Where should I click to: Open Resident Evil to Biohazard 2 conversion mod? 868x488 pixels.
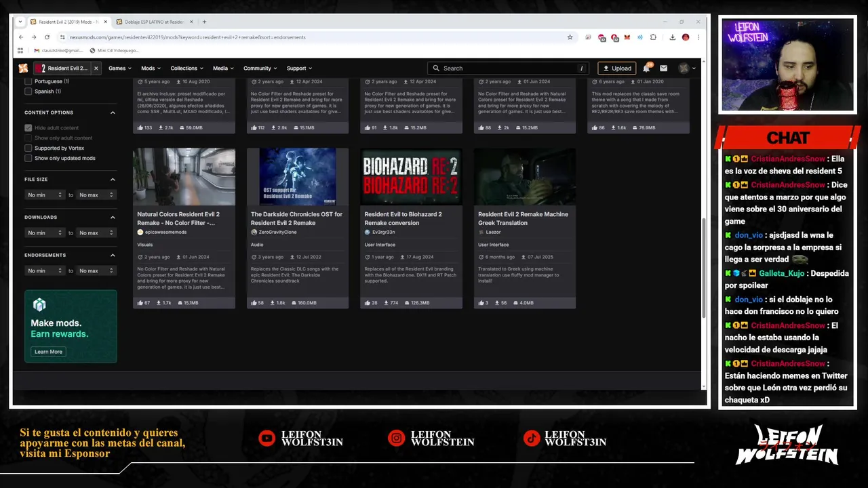403,218
